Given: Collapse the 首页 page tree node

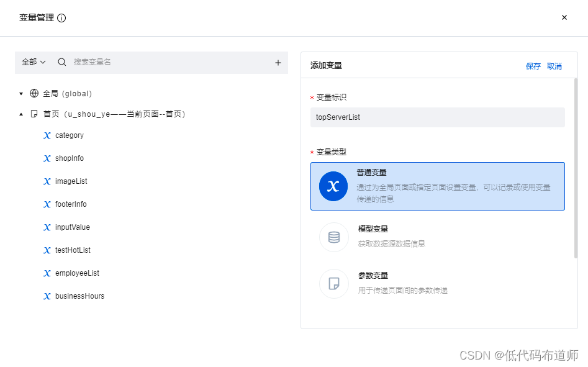Looking at the screenshot, I should point(21,114).
